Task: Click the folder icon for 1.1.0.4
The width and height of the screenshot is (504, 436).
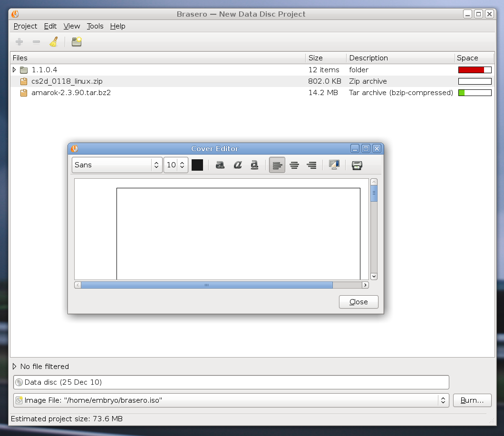Action: pos(24,70)
